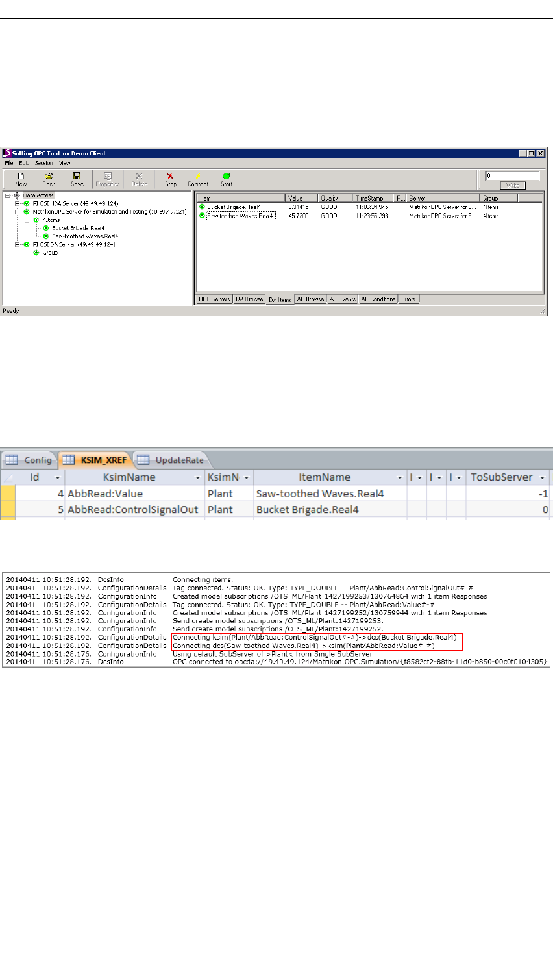The image size is (553, 980).
Task: Select Saw-toothed Waves.Real4 in the tree
Action: click(x=85, y=236)
